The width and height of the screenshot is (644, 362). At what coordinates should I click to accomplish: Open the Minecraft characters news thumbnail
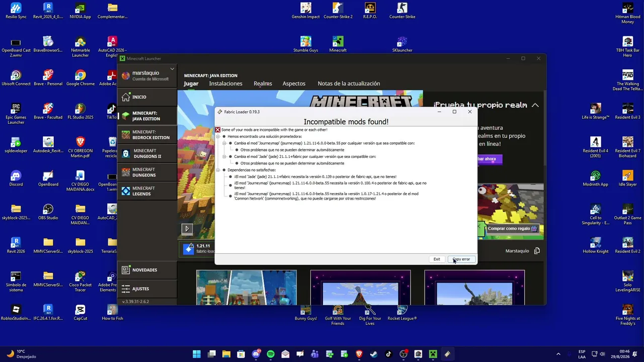pyautogui.click(x=247, y=288)
